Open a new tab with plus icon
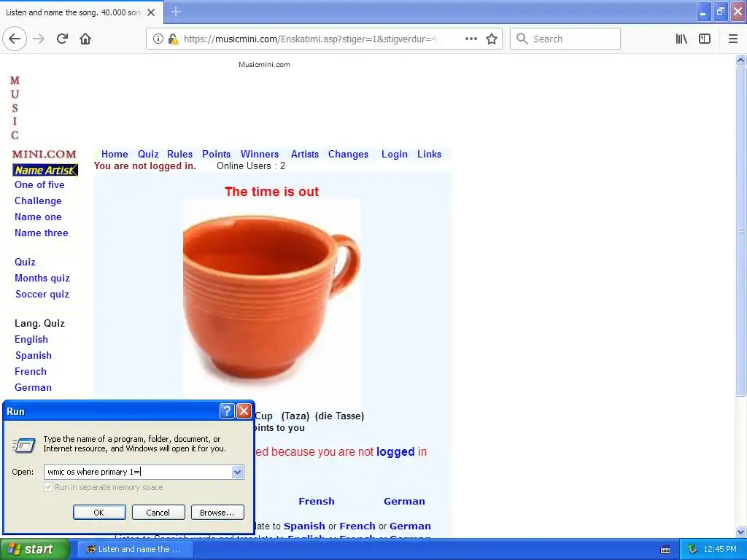This screenshot has height=560, width=747. (x=176, y=12)
